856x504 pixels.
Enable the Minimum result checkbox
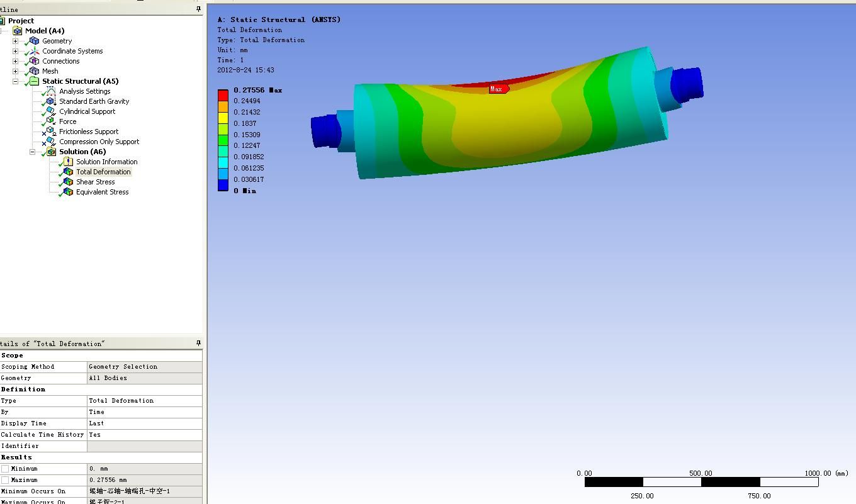coord(6,469)
